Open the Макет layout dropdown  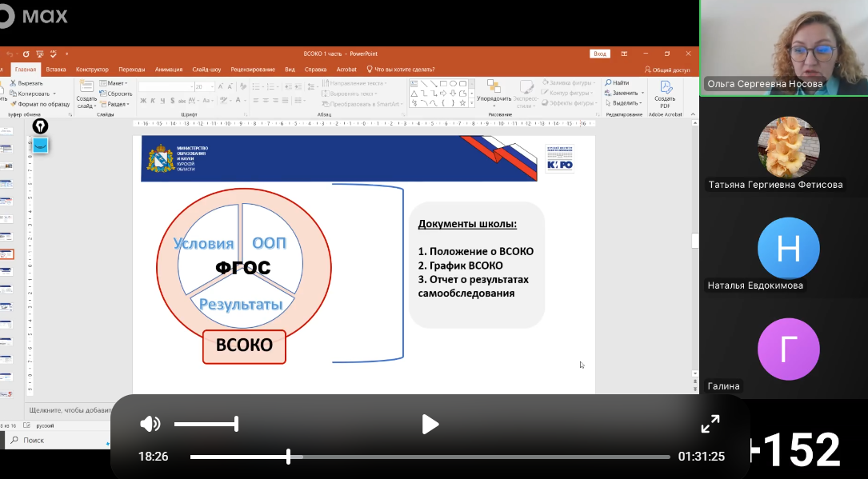tap(116, 83)
